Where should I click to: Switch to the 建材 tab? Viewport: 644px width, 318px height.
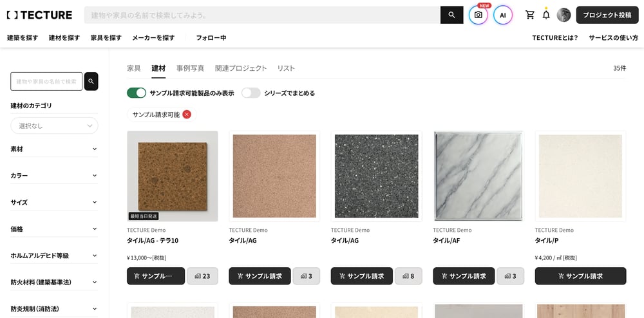click(158, 68)
